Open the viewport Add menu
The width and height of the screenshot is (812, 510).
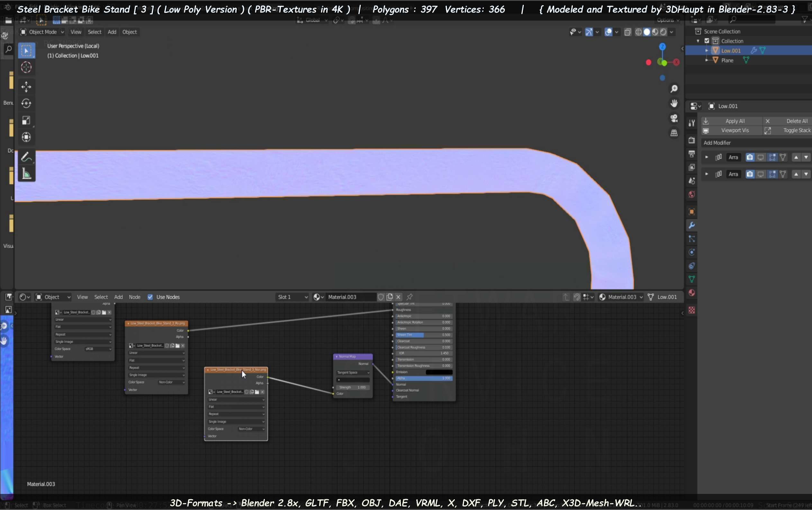pos(112,32)
